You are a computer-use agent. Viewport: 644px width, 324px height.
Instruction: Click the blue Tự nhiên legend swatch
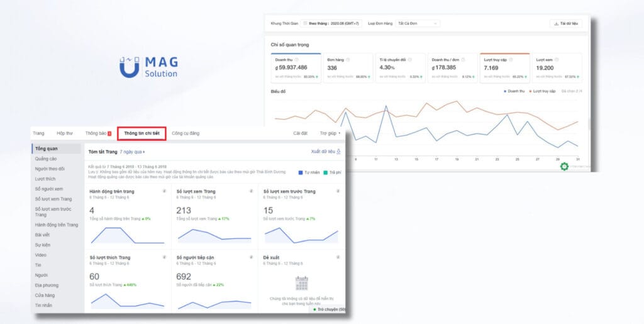point(301,172)
